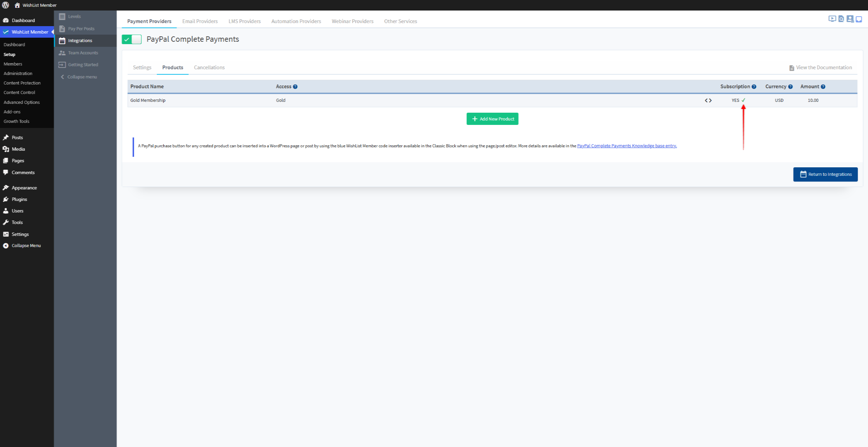Open the Other Services tab
The width and height of the screenshot is (868, 447).
[400, 21]
